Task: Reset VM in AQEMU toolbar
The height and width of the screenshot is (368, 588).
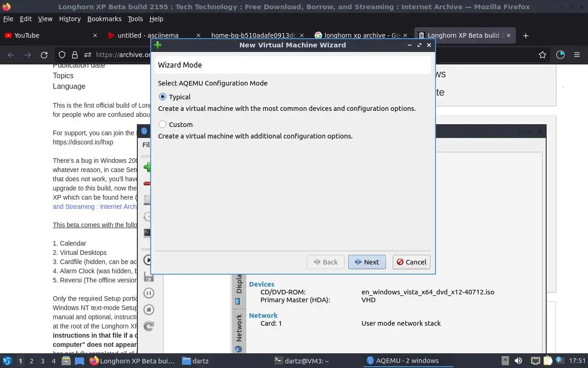Action: [148, 326]
